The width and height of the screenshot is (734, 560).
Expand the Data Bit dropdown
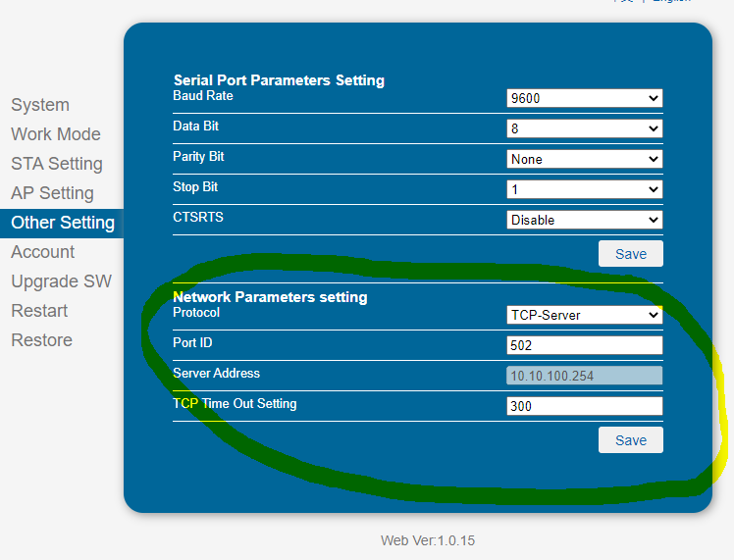point(584,128)
